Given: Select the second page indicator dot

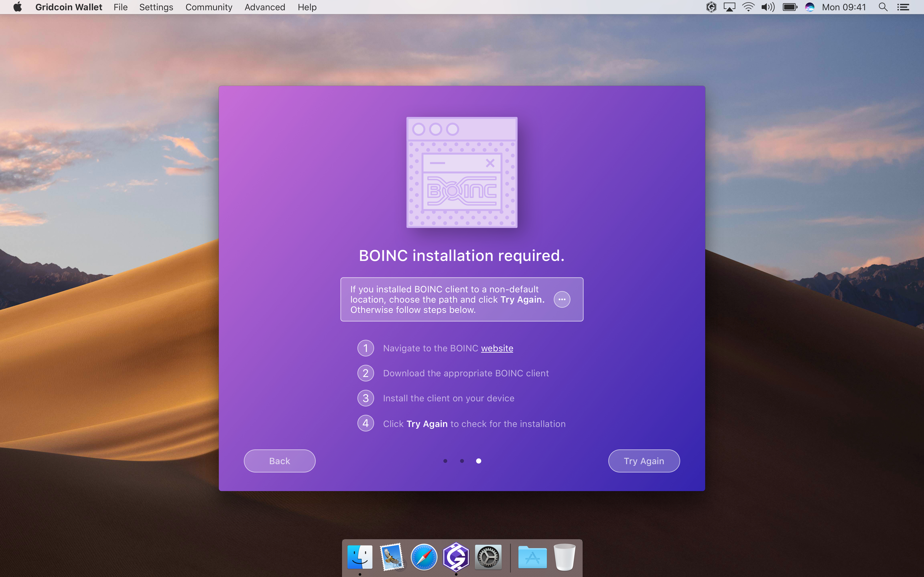Looking at the screenshot, I should [462, 461].
